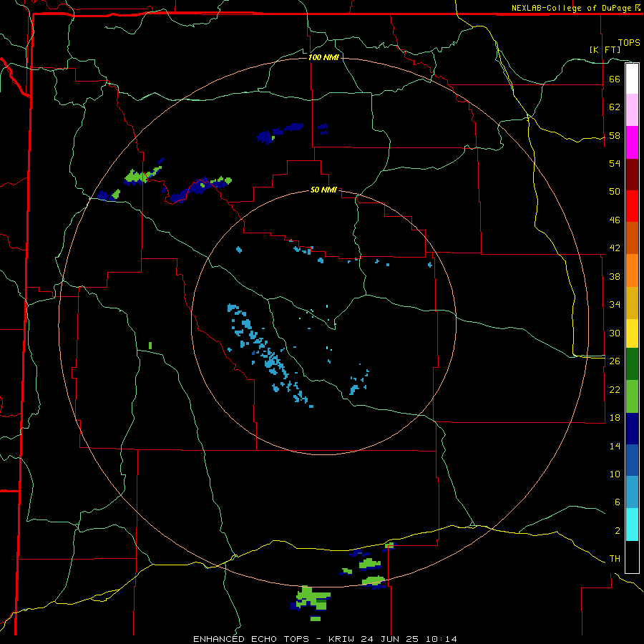Select the light blue 14 kft swatch
The width and height of the screenshot is (644, 644).
[x=632, y=492]
